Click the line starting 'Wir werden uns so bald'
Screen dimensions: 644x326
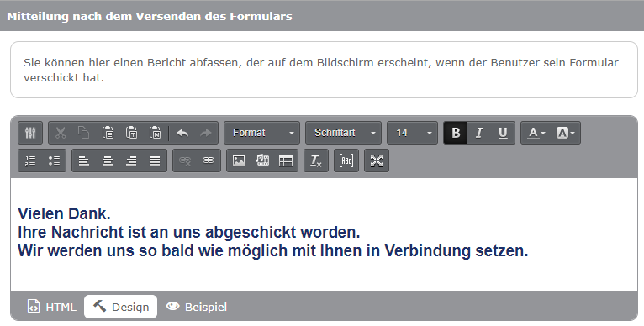(273, 250)
